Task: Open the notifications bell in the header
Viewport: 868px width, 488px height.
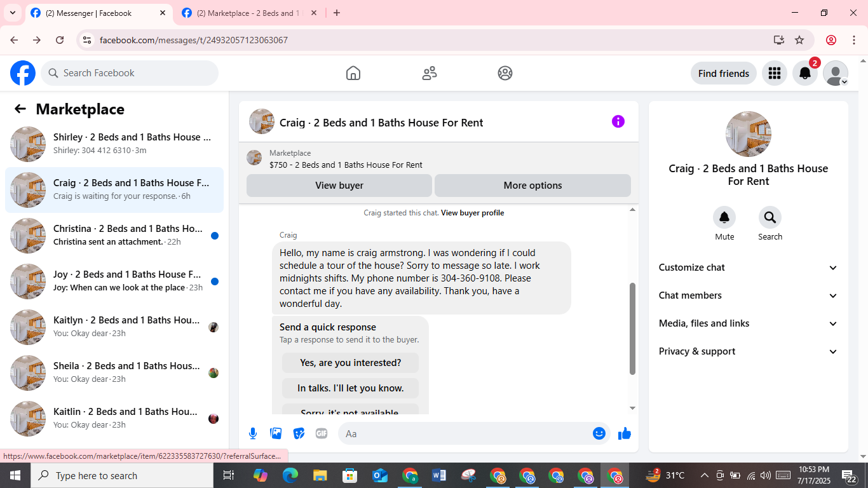Action: [804, 73]
